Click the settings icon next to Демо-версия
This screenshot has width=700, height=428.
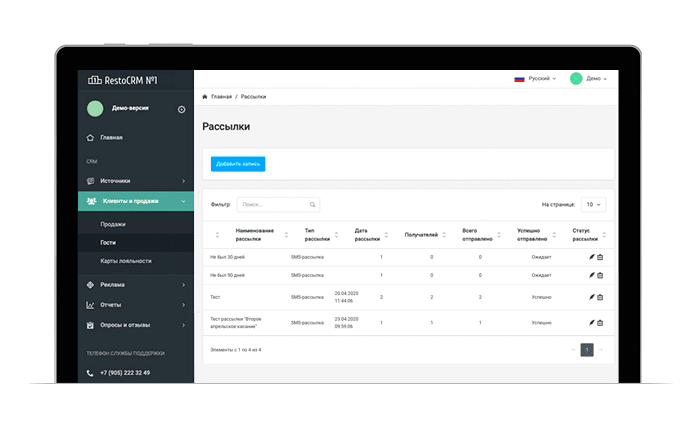[181, 109]
